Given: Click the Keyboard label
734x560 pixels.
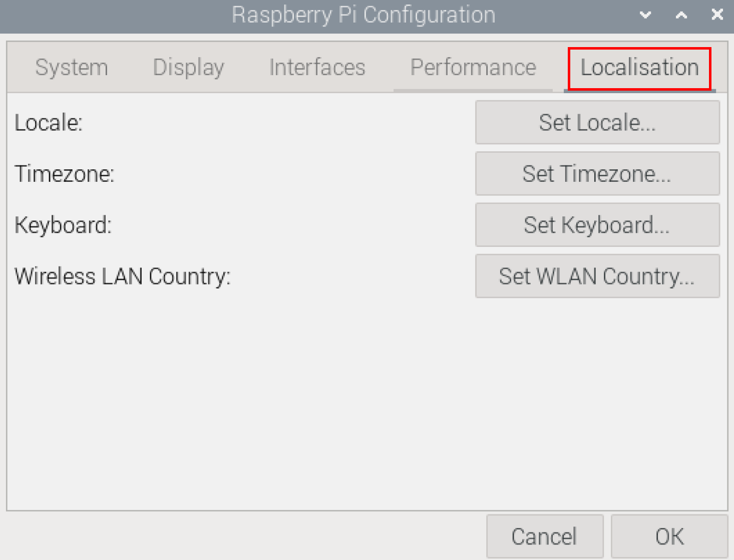Looking at the screenshot, I should (63, 225).
